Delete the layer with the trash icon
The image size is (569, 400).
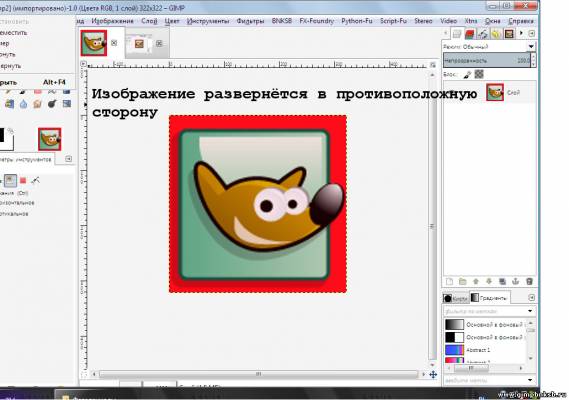pyautogui.click(x=529, y=282)
